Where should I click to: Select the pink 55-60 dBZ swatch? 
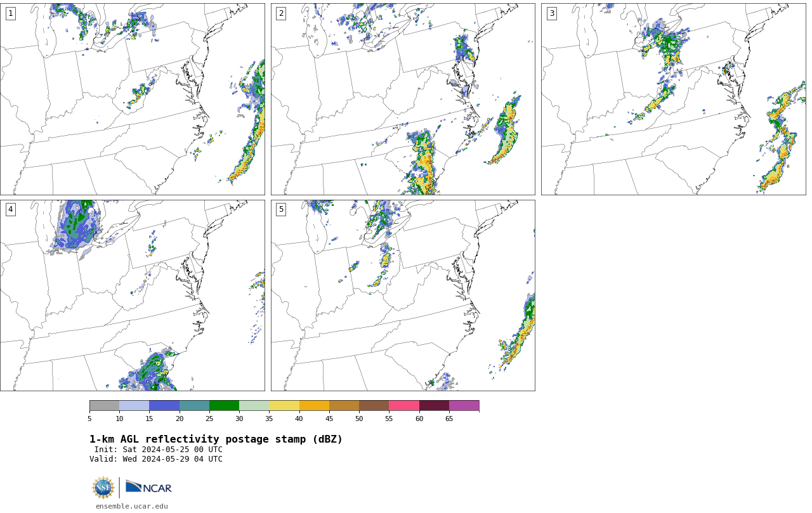404,406
